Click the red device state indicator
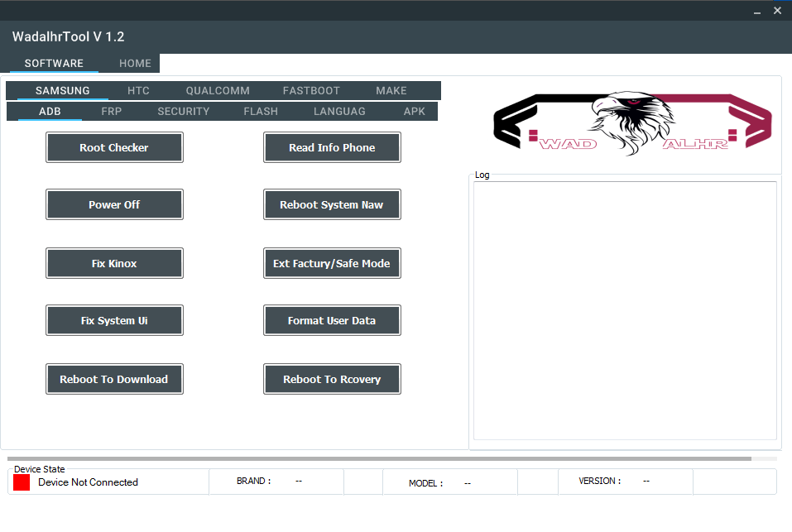 pos(22,482)
